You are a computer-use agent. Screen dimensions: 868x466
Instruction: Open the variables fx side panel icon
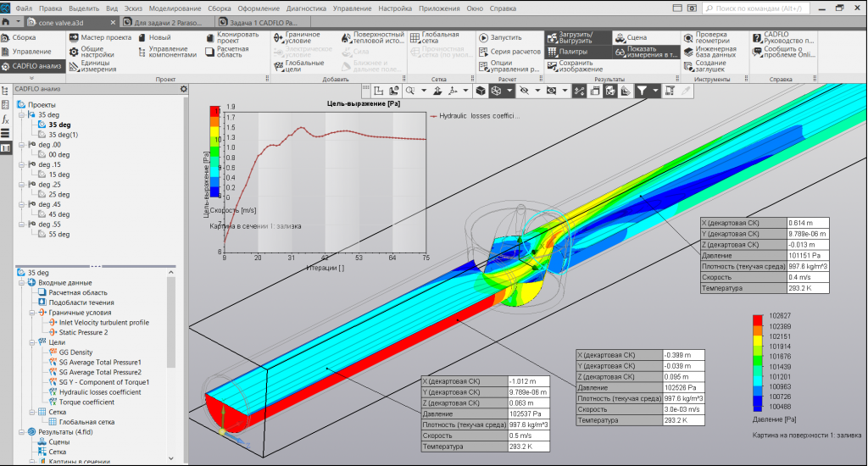6,119
